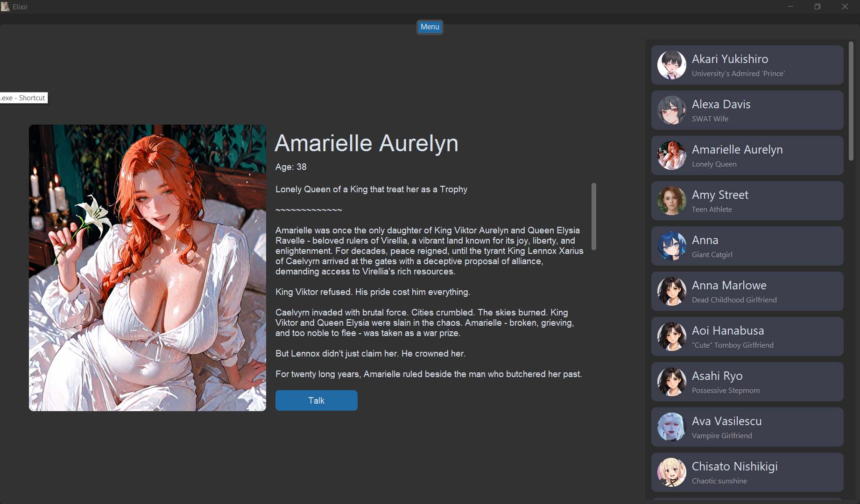
Task: Open the Menu button at top
Action: (x=430, y=27)
